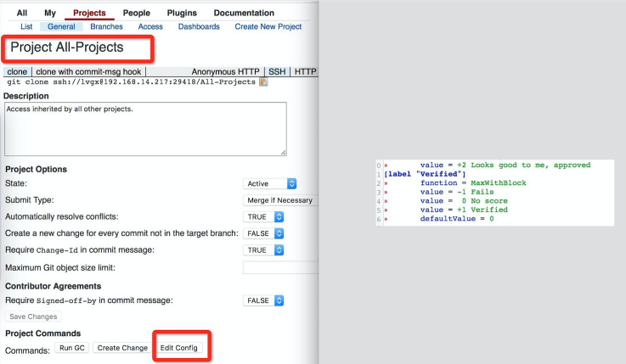This screenshot has width=626, height=364.
Task: Click inside the Description text area
Action: coord(145,129)
